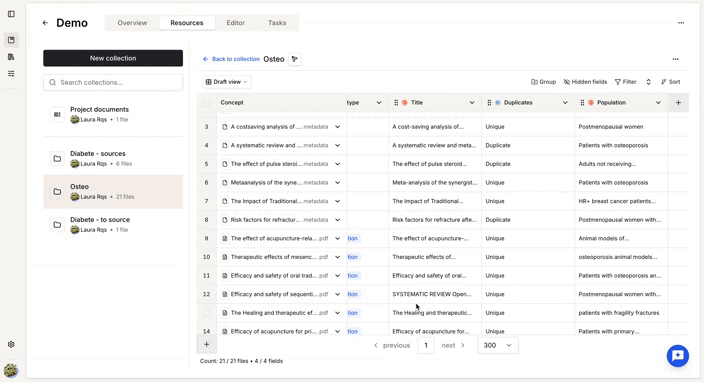Open Hidden fields panel

[585, 82]
